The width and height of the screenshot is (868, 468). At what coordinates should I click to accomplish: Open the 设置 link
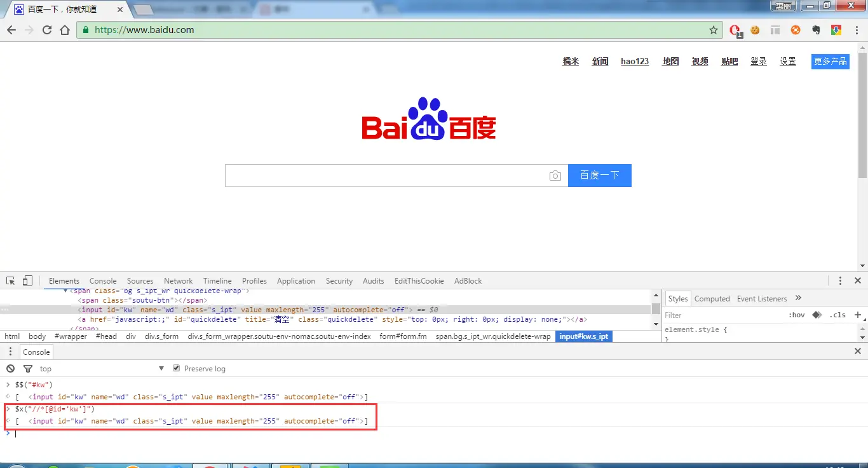pos(788,62)
